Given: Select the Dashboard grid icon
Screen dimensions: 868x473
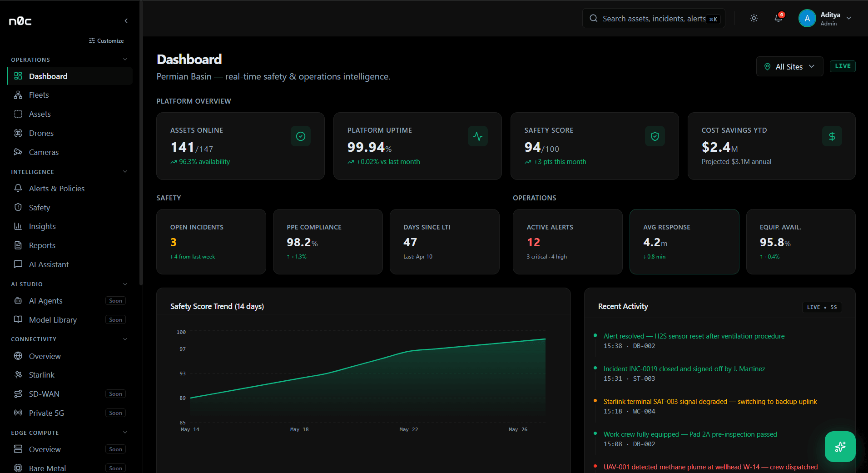Looking at the screenshot, I should click(x=18, y=76).
